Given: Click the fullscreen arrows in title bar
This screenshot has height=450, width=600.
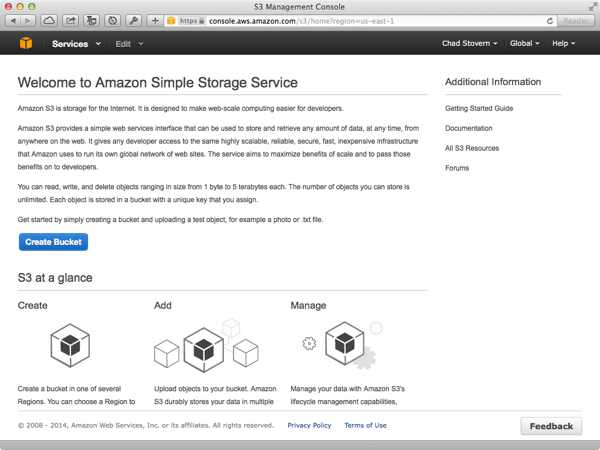Looking at the screenshot, I should tap(592, 7).
